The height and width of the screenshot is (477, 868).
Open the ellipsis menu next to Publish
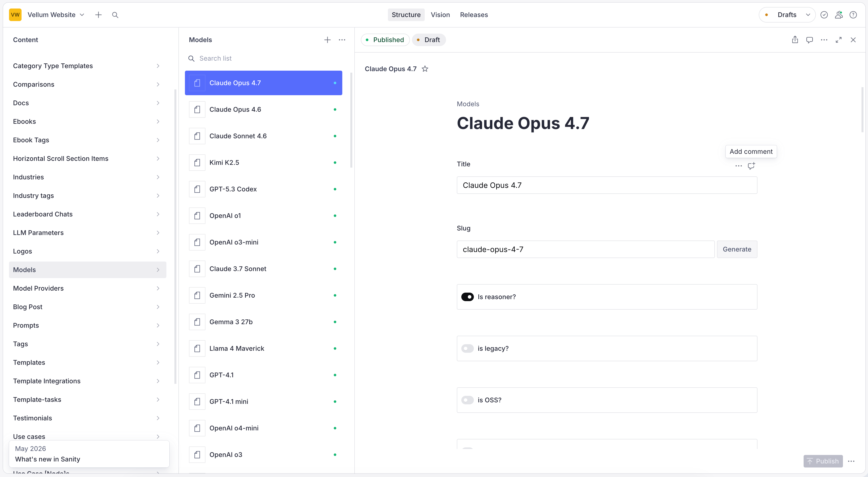[851, 461]
